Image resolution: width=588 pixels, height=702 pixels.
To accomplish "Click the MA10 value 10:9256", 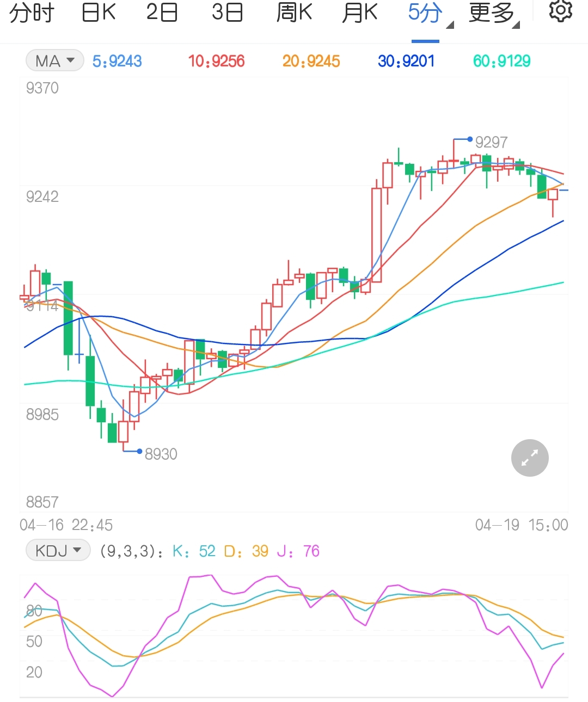I will click(216, 61).
